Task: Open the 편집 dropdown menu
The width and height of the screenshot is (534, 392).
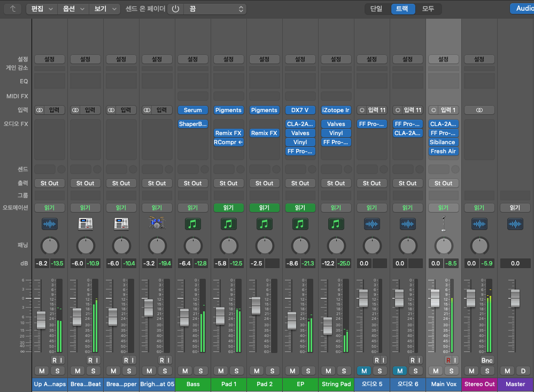Action: click(x=42, y=9)
